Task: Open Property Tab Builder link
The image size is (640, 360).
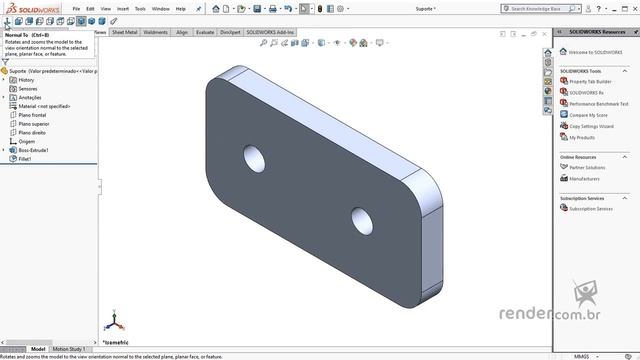Action: (x=590, y=82)
